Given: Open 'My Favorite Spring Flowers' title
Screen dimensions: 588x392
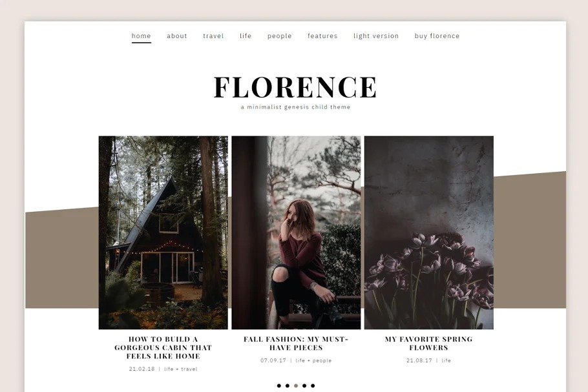Looking at the screenshot, I should click(428, 344).
